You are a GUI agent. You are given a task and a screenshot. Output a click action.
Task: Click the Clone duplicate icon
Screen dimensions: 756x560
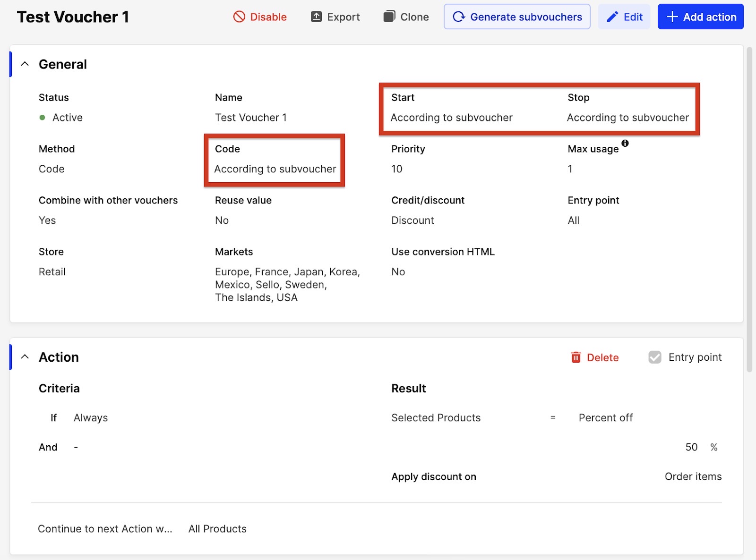[389, 17]
